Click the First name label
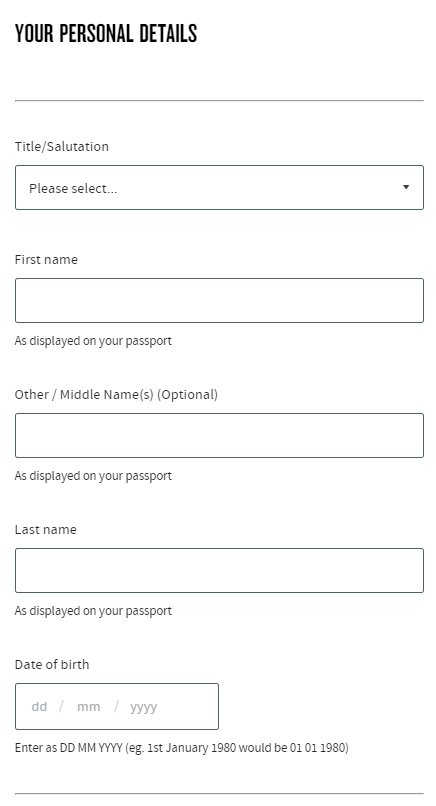The height and width of the screenshot is (806, 436). (46, 260)
